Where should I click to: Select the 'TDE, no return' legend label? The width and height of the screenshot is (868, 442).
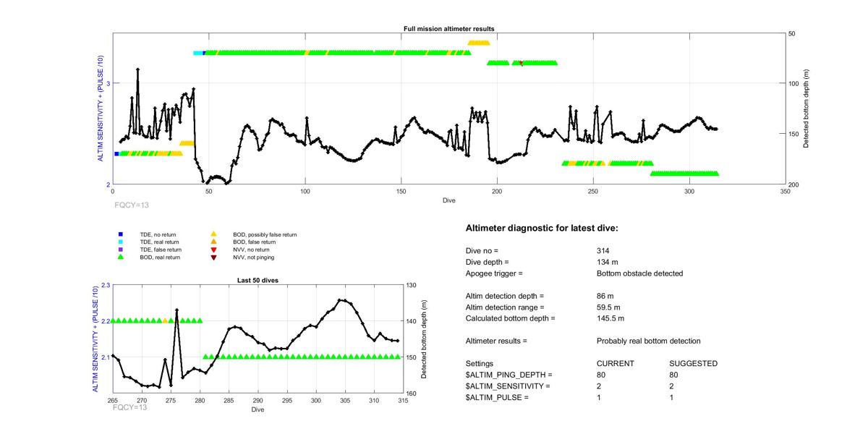[x=158, y=234]
